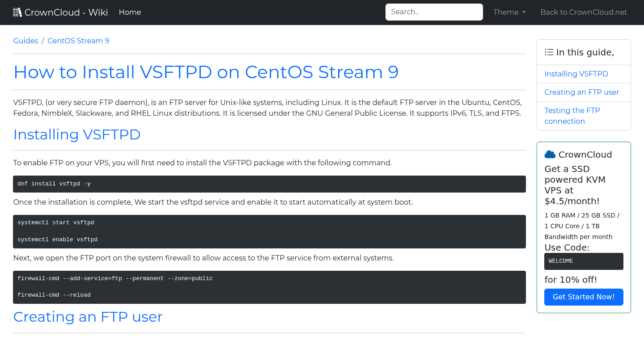Open the CentOS Stream 9 breadcrumb
This screenshot has width=644, height=340.
78,41
